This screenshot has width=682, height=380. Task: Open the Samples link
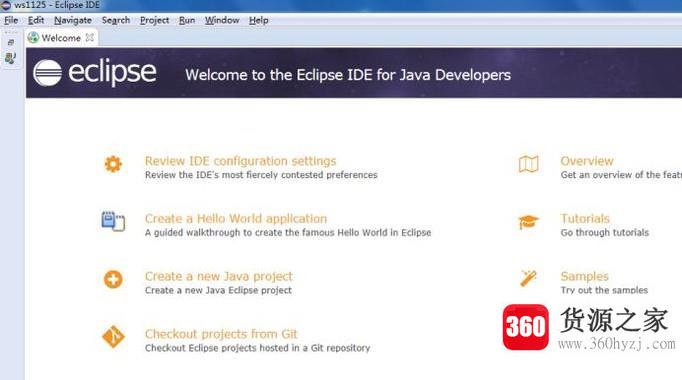pyautogui.click(x=585, y=276)
